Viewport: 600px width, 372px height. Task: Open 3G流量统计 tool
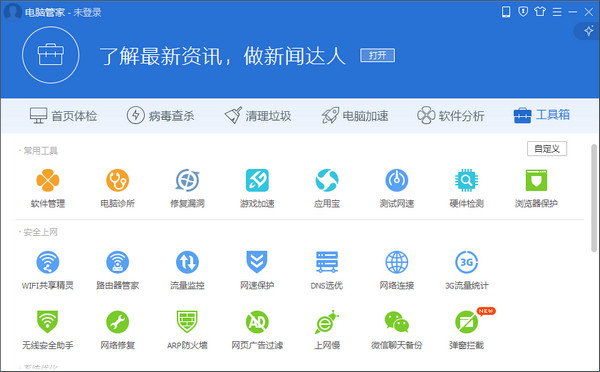click(466, 270)
